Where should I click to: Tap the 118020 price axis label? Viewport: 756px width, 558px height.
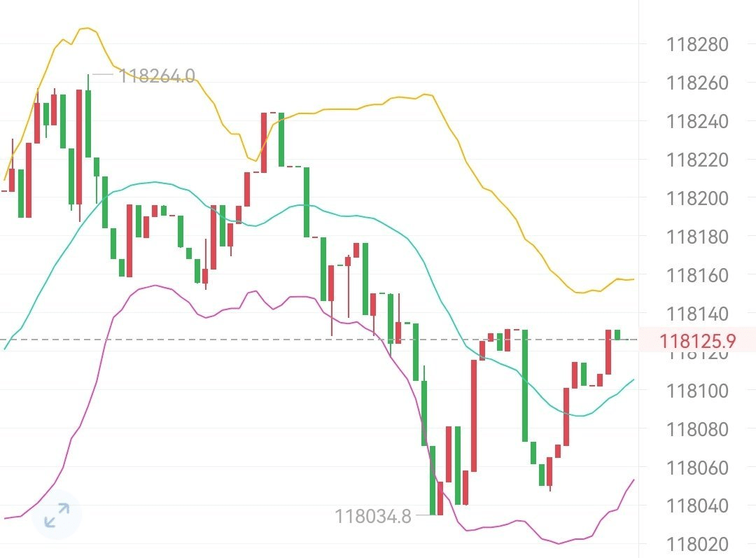(x=697, y=544)
